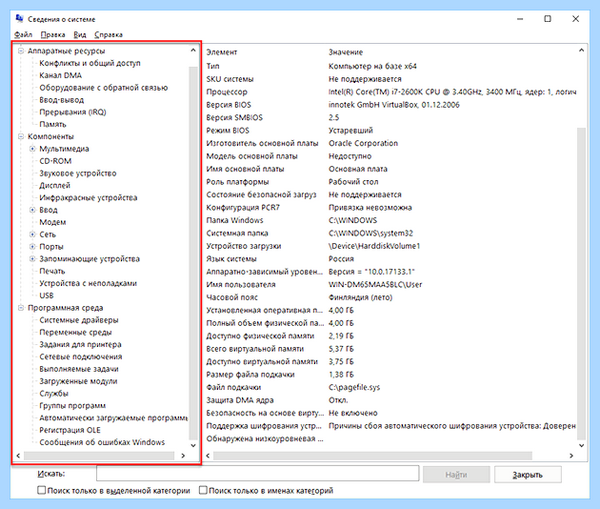The height and width of the screenshot is (509, 600).
Task: Collapse the Компоненты tree node
Action: point(21,136)
